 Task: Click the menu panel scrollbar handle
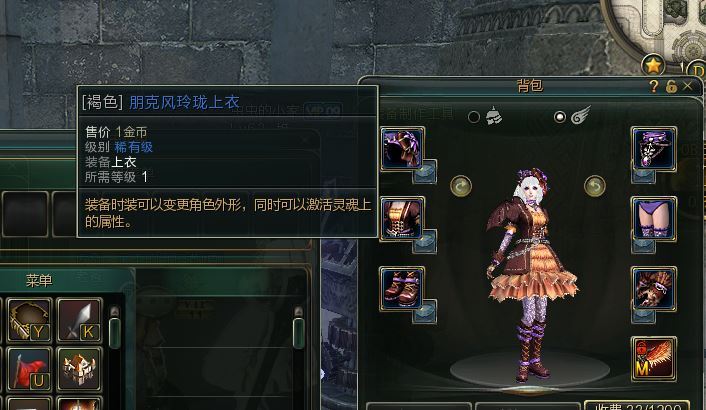(114, 333)
